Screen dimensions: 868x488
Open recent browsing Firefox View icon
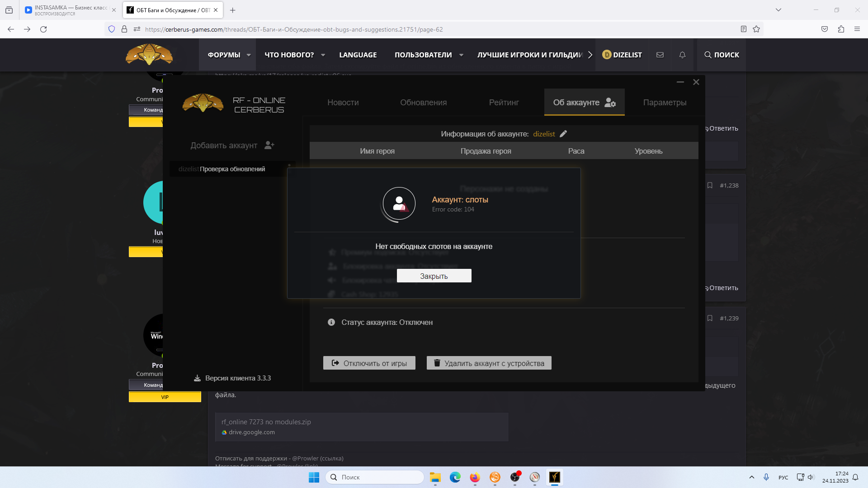9,10
